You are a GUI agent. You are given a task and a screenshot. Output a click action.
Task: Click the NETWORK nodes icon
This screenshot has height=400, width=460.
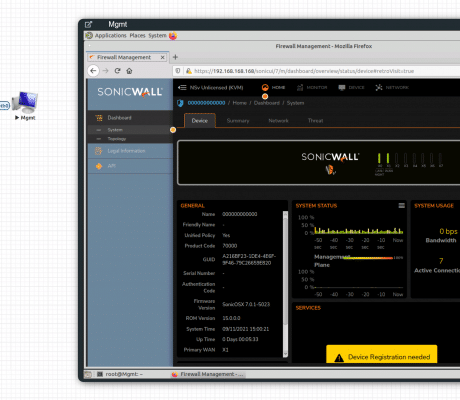(x=379, y=87)
